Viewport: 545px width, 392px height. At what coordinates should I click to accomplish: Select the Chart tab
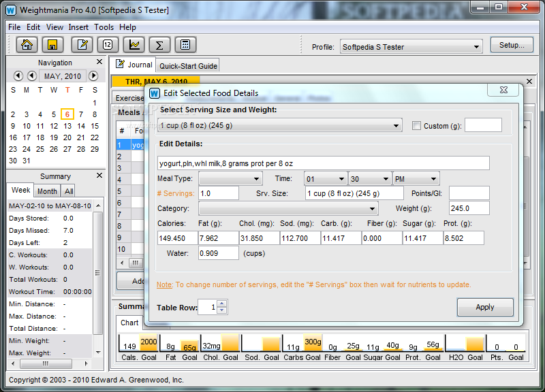click(x=129, y=323)
